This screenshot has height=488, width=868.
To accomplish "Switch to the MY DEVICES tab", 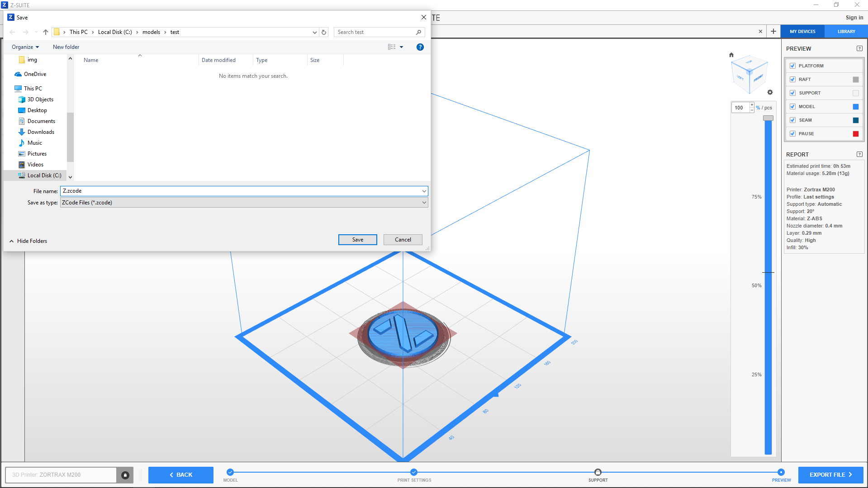I will [802, 32].
